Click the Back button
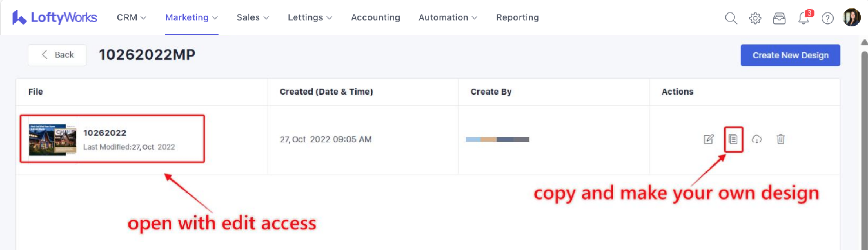868x250 pixels. (x=57, y=55)
